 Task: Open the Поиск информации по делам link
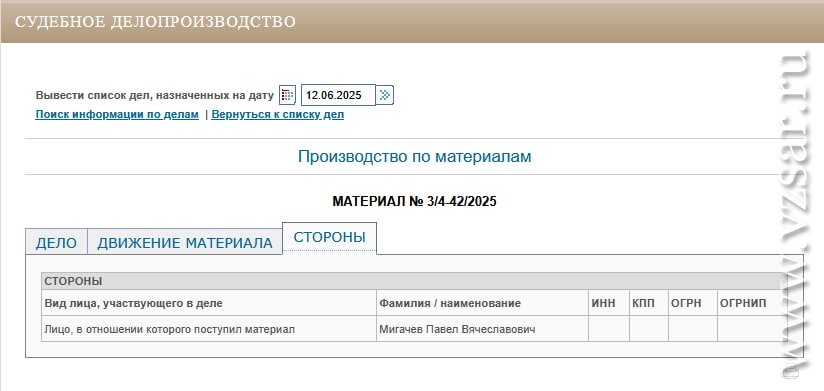click(117, 115)
